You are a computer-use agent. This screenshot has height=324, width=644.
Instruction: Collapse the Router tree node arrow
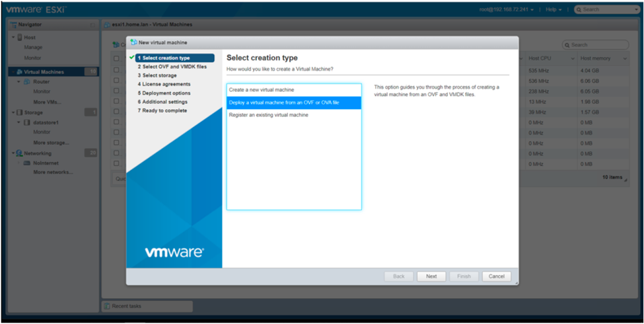click(19, 82)
